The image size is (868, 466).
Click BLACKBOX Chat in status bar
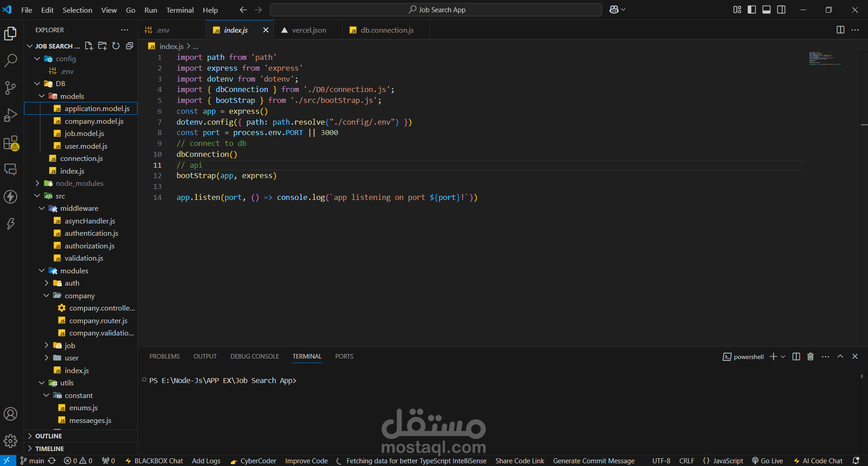154,461
